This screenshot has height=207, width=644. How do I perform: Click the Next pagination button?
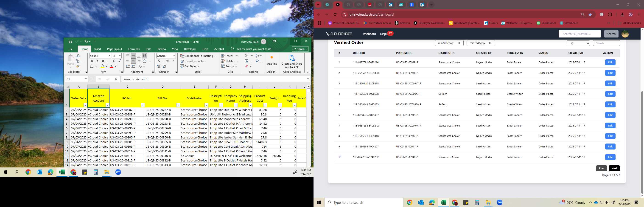614,168
